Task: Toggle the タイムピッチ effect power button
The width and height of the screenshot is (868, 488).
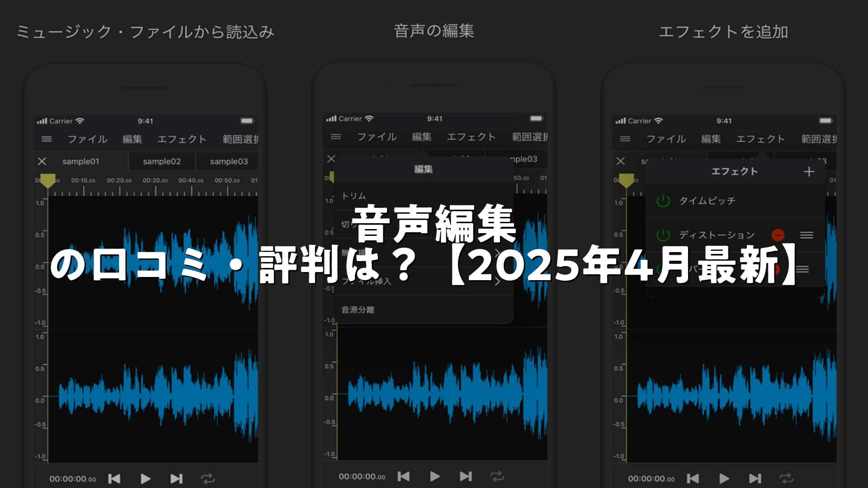Action: click(663, 201)
